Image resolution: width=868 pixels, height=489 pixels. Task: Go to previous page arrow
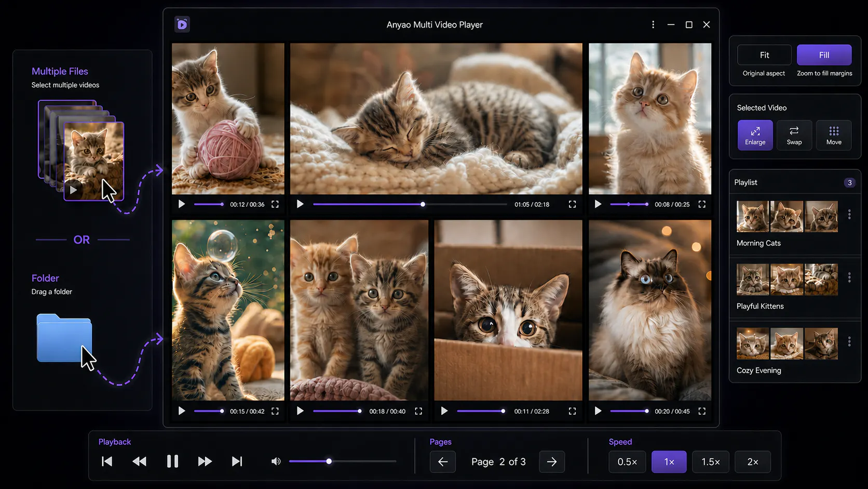point(443,462)
